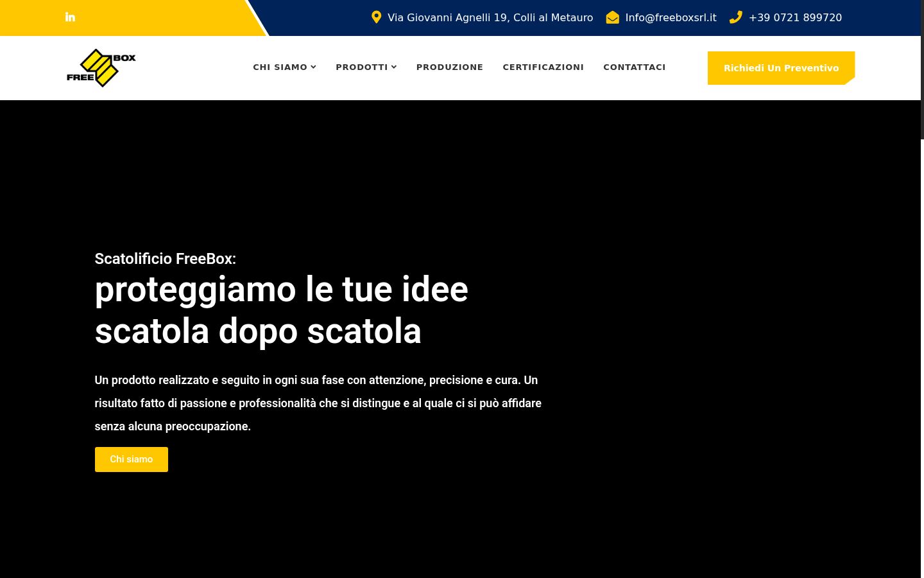This screenshot has width=924, height=578.
Task: Go to homepage via FreeBox logo
Action: coord(101,67)
